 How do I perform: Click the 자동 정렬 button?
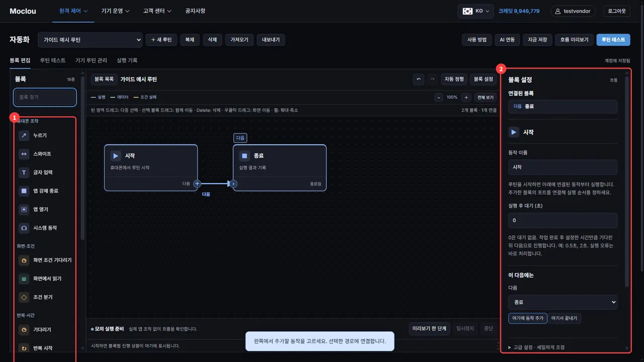(454, 79)
